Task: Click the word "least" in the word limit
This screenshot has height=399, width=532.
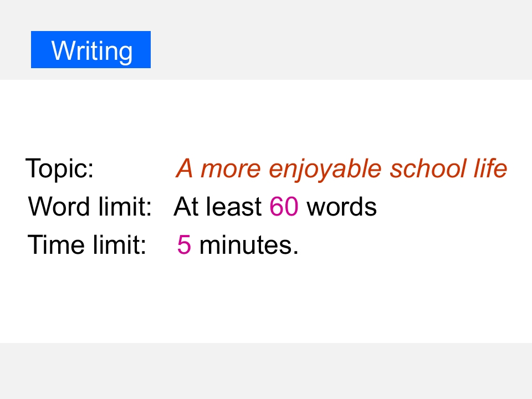Action: click(x=235, y=207)
